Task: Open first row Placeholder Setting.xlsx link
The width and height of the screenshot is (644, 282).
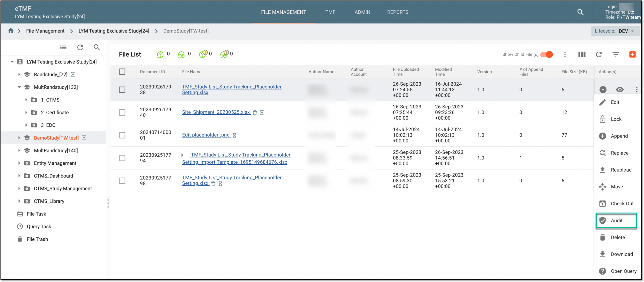Action: (x=232, y=90)
